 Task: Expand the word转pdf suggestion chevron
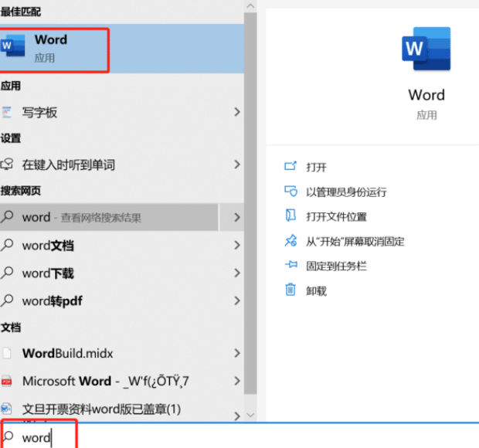point(237,300)
